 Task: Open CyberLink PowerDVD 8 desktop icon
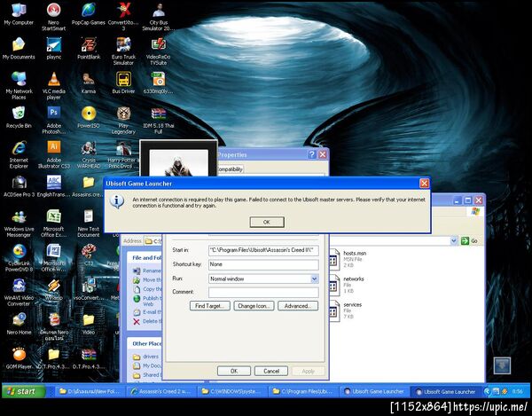click(x=19, y=258)
